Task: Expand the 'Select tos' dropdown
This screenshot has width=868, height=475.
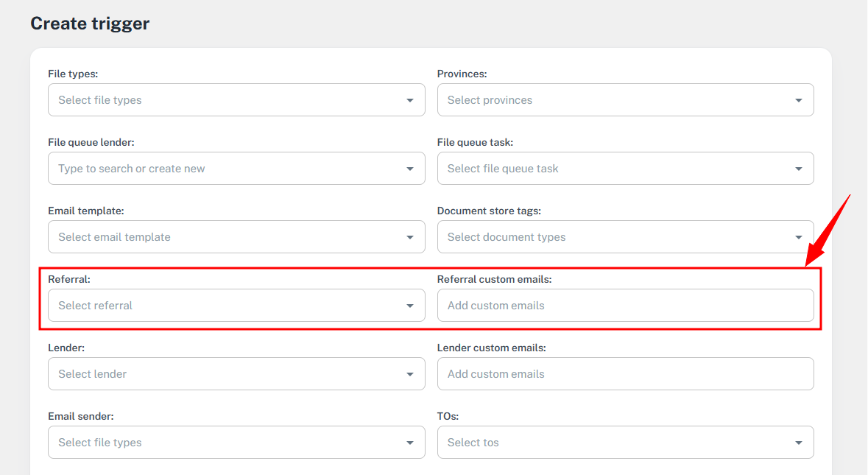Action: (x=611, y=443)
